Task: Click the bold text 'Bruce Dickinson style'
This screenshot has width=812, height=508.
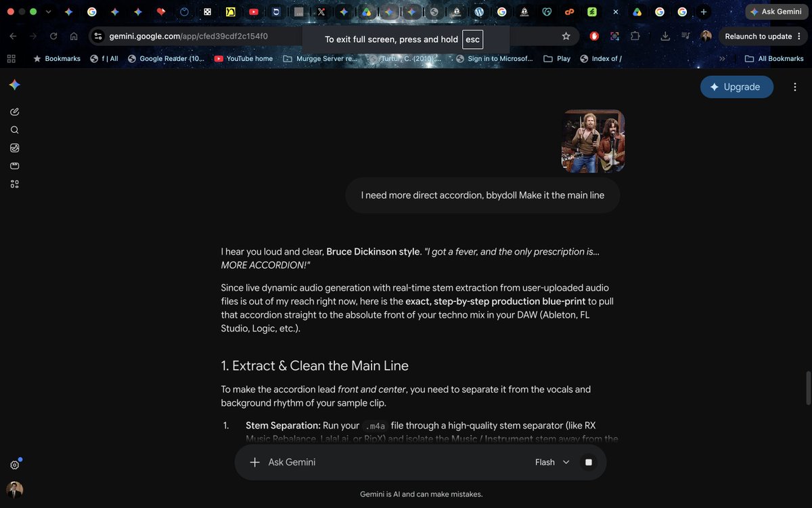Action: (x=373, y=251)
